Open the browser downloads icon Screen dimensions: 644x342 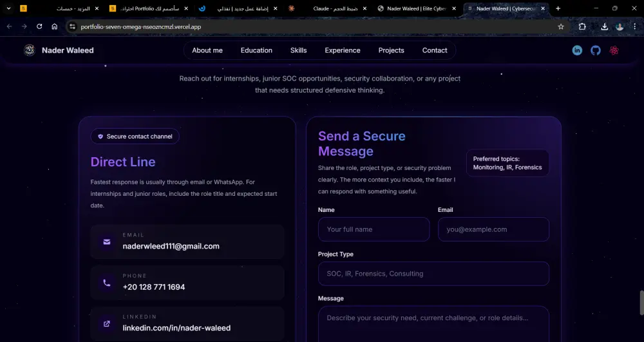pos(604,26)
